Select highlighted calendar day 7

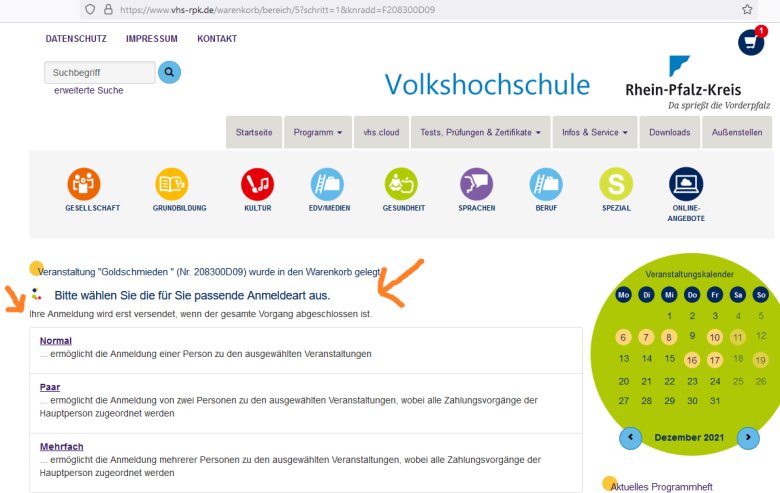[646, 337]
